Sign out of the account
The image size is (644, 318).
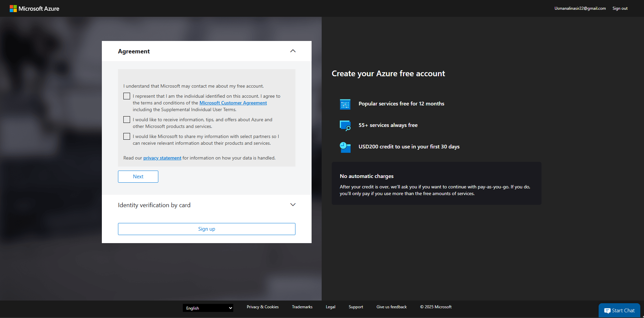click(x=620, y=8)
